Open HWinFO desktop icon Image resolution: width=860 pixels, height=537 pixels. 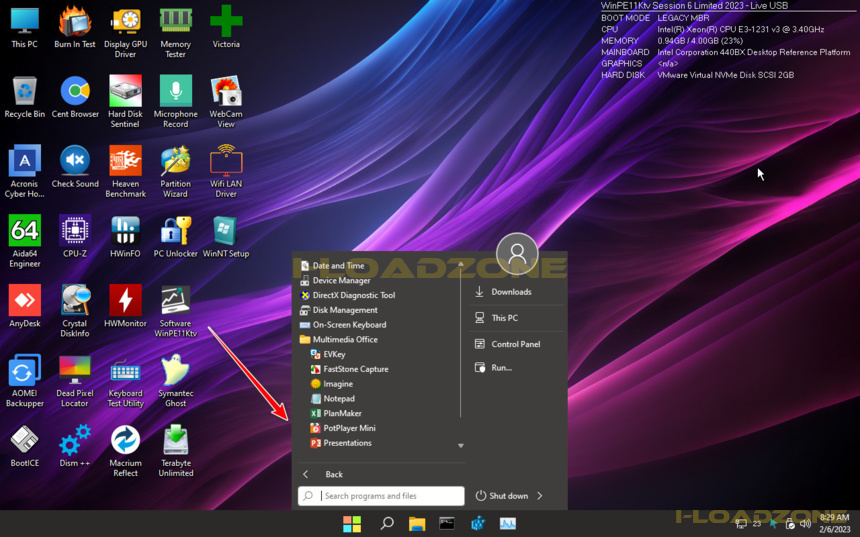pyautogui.click(x=125, y=237)
